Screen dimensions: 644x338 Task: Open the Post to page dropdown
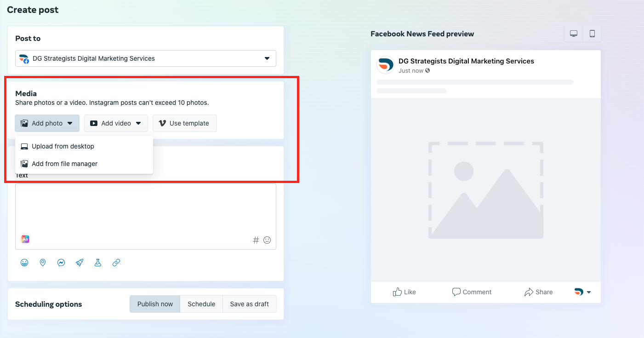(146, 58)
